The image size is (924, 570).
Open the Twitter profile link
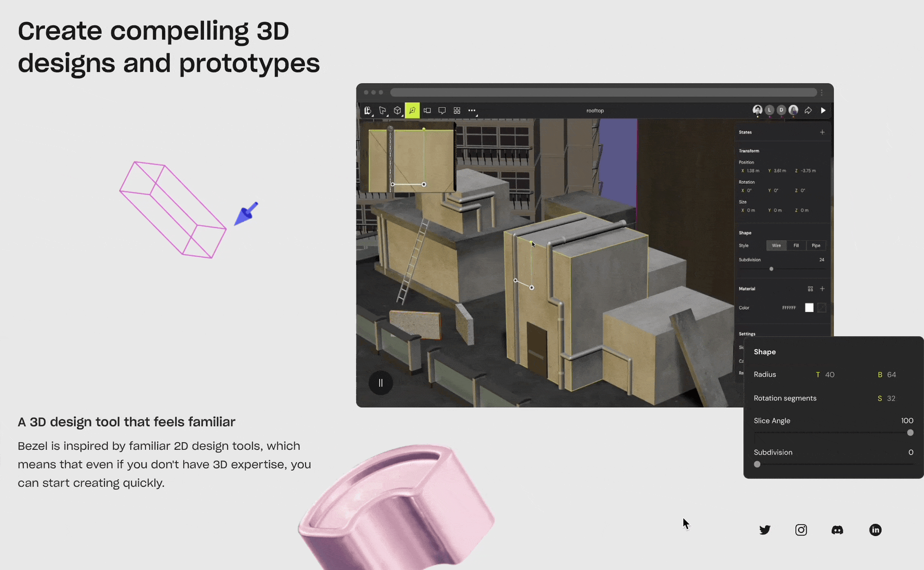(x=765, y=530)
